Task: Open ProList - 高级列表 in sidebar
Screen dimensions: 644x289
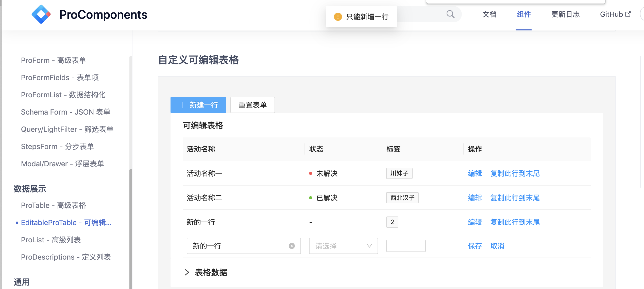Action: coord(51,240)
